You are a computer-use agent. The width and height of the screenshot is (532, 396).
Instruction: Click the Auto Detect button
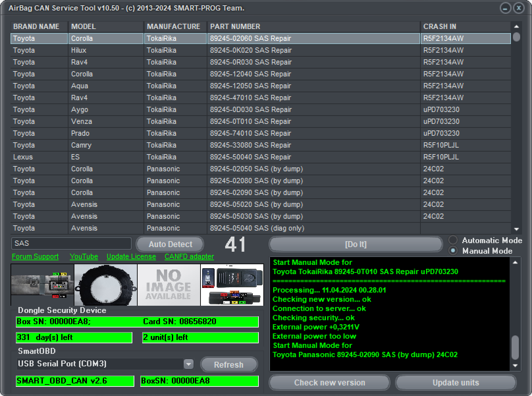click(170, 244)
